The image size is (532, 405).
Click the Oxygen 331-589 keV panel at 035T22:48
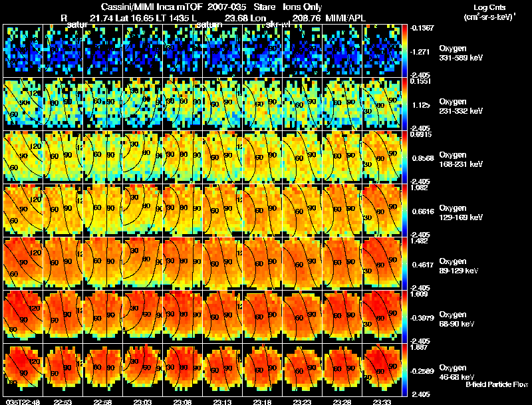(23, 51)
